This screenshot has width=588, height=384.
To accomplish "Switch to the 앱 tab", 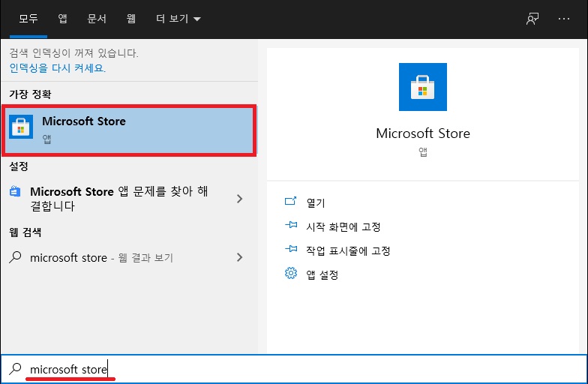I will tap(62, 18).
